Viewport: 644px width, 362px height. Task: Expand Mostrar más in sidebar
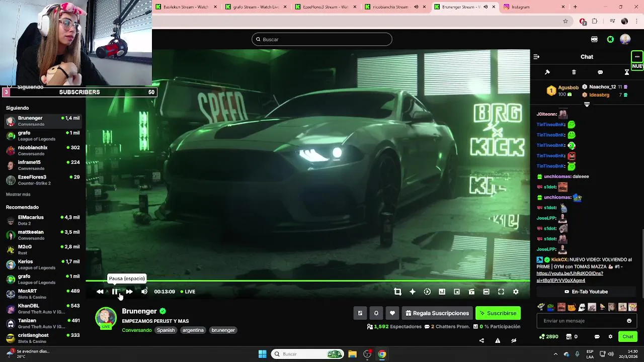tap(18, 194)
